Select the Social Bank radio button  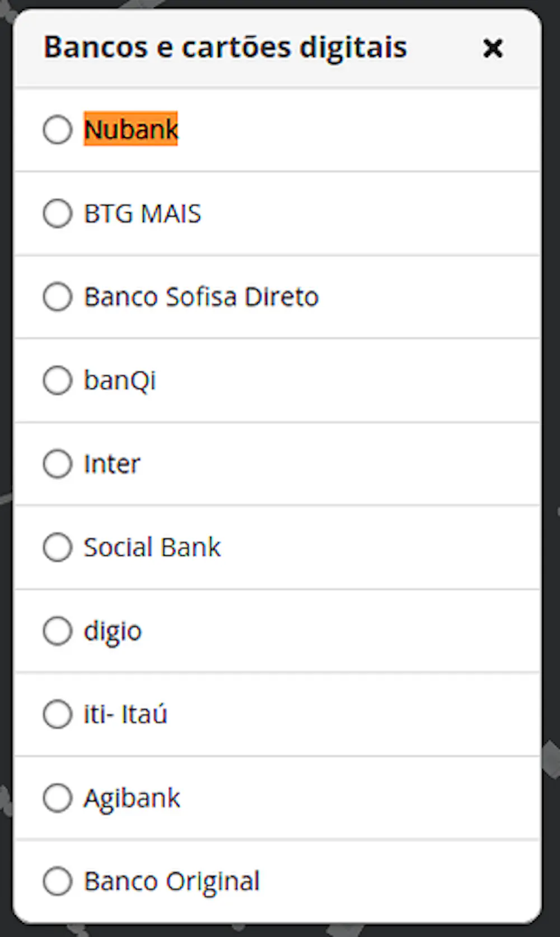coord(58,548)
